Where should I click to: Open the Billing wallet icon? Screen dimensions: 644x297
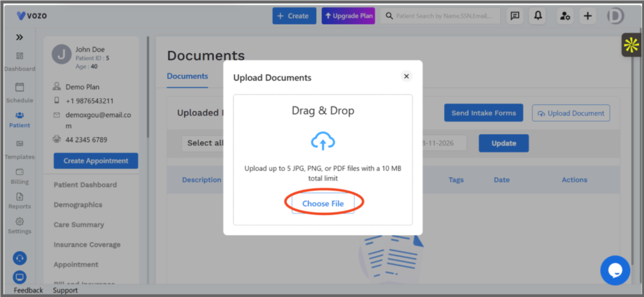point(19,172)
